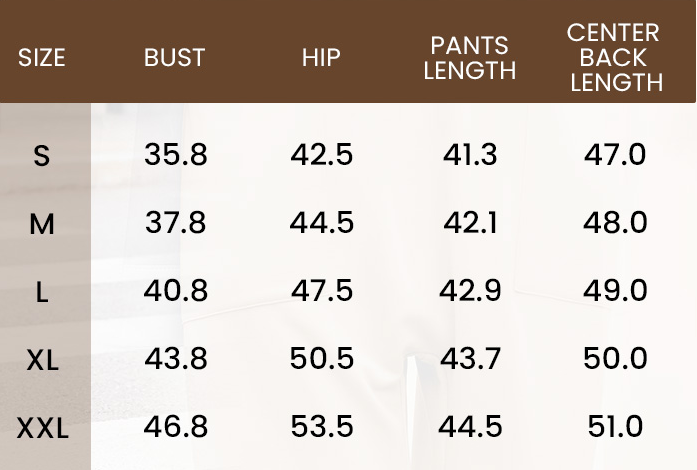Click pants length value 41.3
The width and height of the screenshot is (697, 470).
[x=470, y=155]
